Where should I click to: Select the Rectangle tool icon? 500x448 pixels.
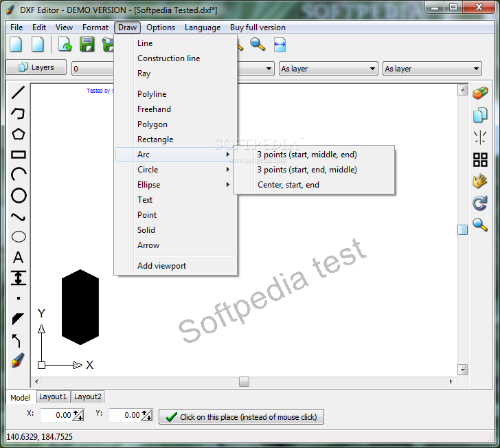(x=18, y=155)
